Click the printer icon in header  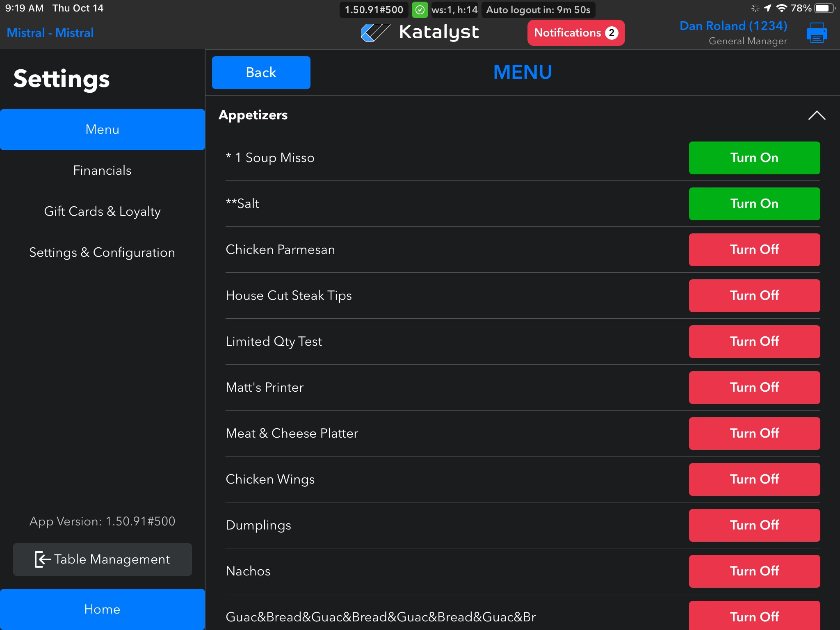816,33
